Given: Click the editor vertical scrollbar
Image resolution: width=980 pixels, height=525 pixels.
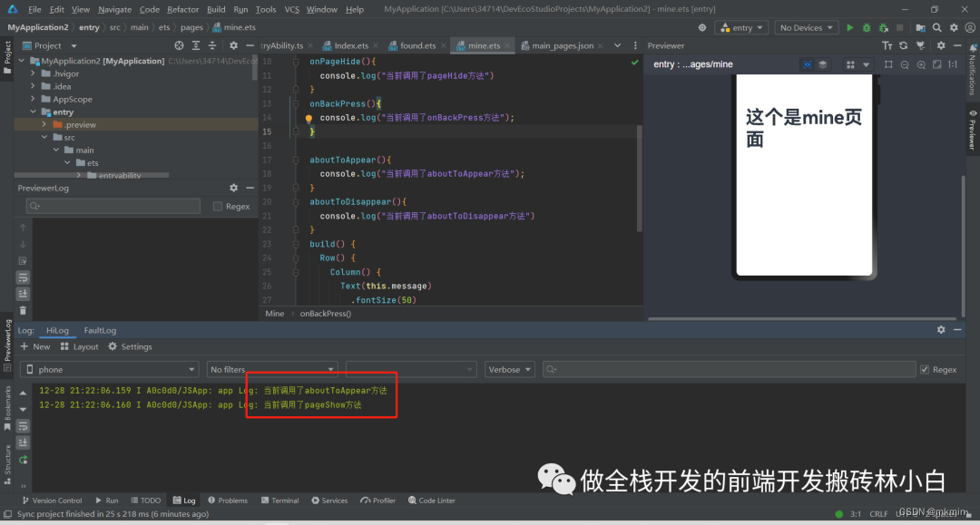Looking at the screenshot, I should pyautogui.click(x=640, y=179).
